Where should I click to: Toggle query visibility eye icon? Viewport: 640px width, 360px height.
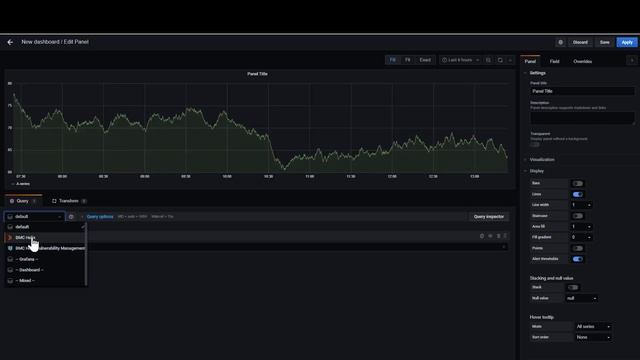point(490,236)
